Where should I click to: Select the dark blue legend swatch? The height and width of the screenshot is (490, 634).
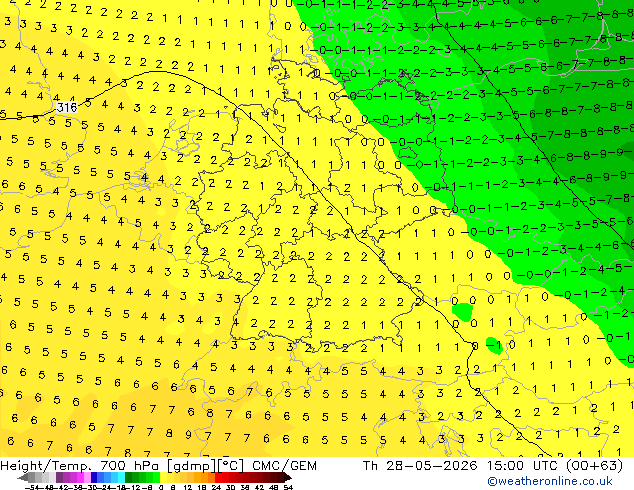[x=94, y=477]
